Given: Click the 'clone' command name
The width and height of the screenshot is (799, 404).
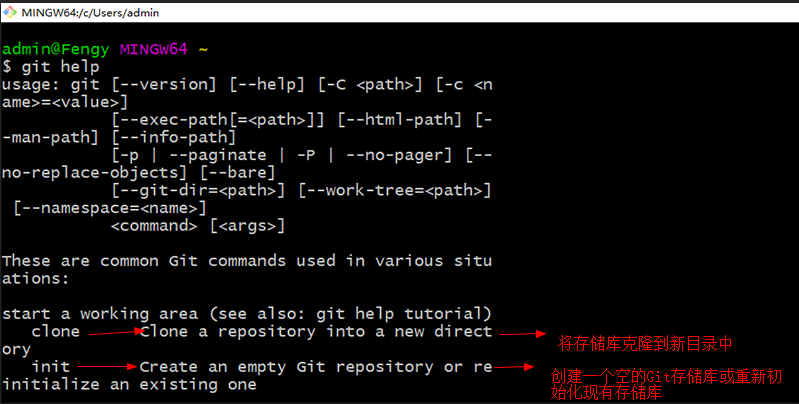Looking at the screenshot, I should point(56,332).
